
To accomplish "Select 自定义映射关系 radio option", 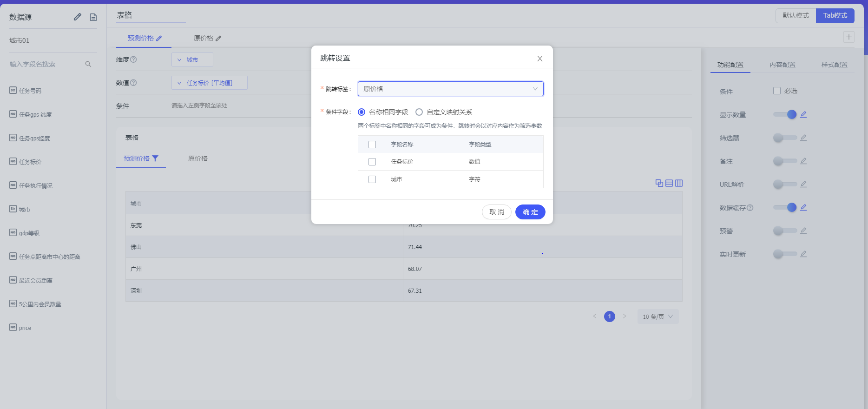I will [419, 112].
